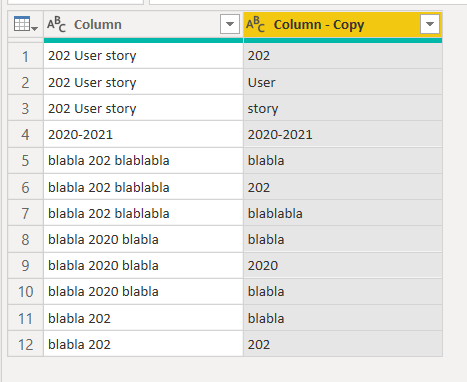The image size is (467, 382).
Task: Select row number 6
Action: 26,187
